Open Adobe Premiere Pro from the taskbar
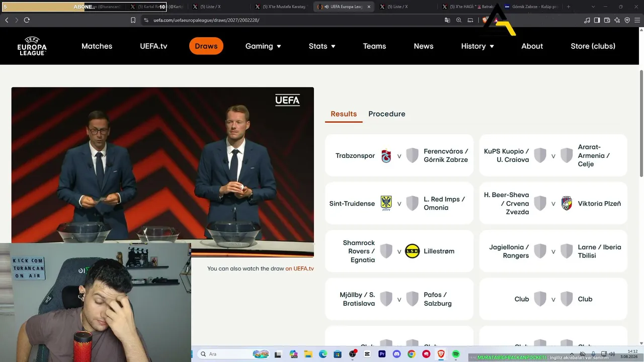Screen dimensions: 644x362 click(x=382, y=354)
